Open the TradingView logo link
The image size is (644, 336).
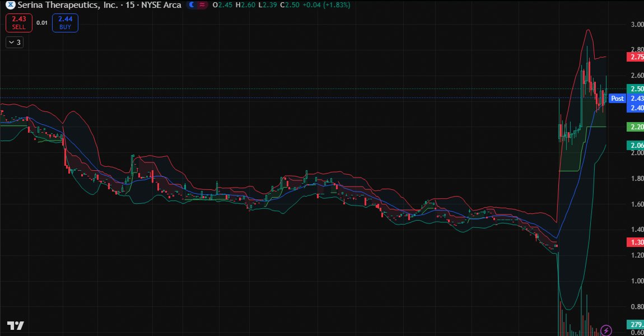tap(16, 326)
